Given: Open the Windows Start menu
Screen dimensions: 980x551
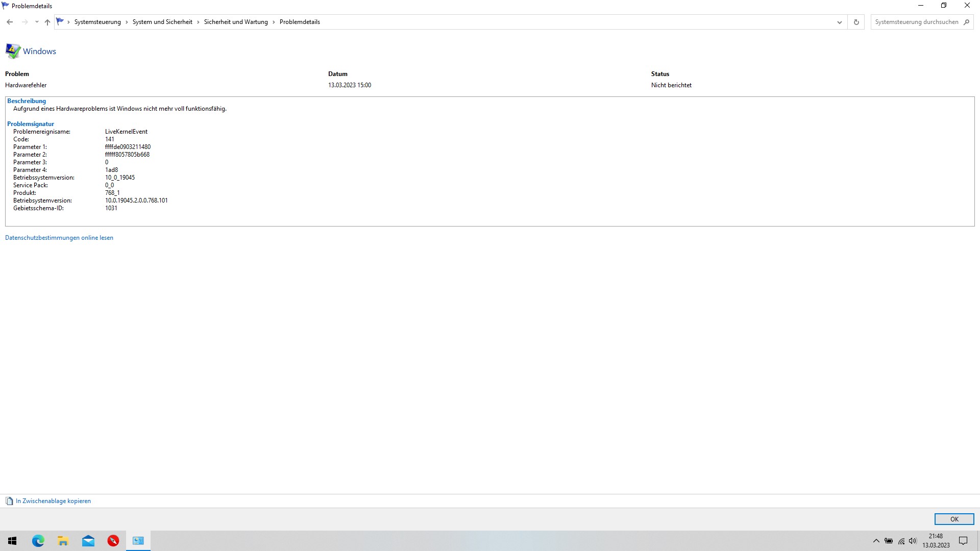Looking at the screenshot, I should [13, 541].
